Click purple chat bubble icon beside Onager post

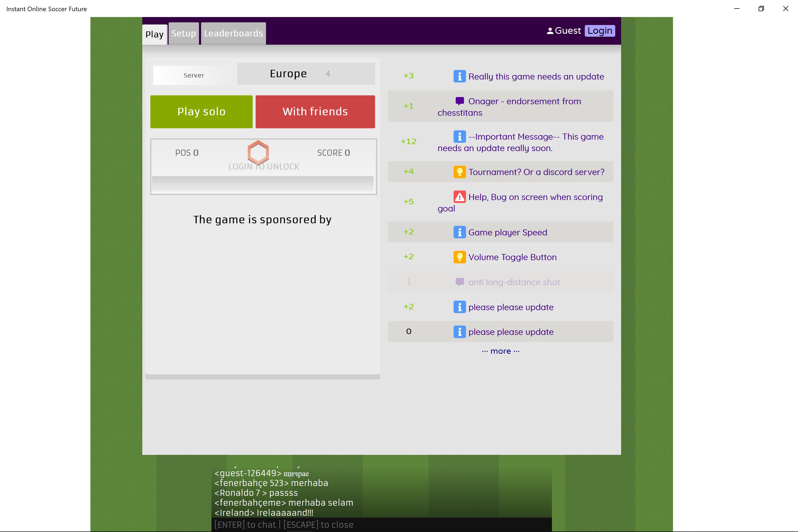[x=459, y=101]
